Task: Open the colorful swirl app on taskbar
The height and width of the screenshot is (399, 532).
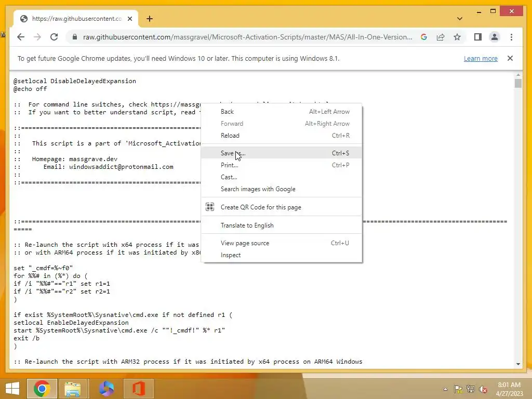Action: (106, 389)
